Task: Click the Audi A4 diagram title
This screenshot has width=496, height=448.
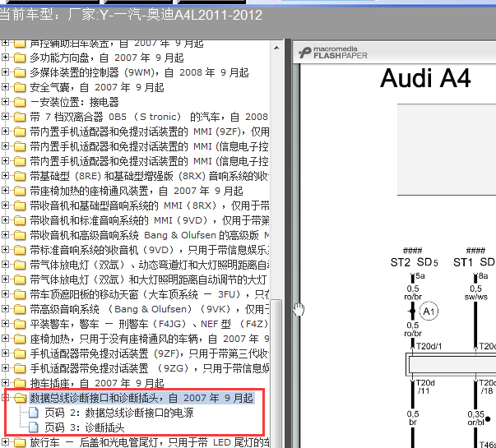Action: click(425, 78)
